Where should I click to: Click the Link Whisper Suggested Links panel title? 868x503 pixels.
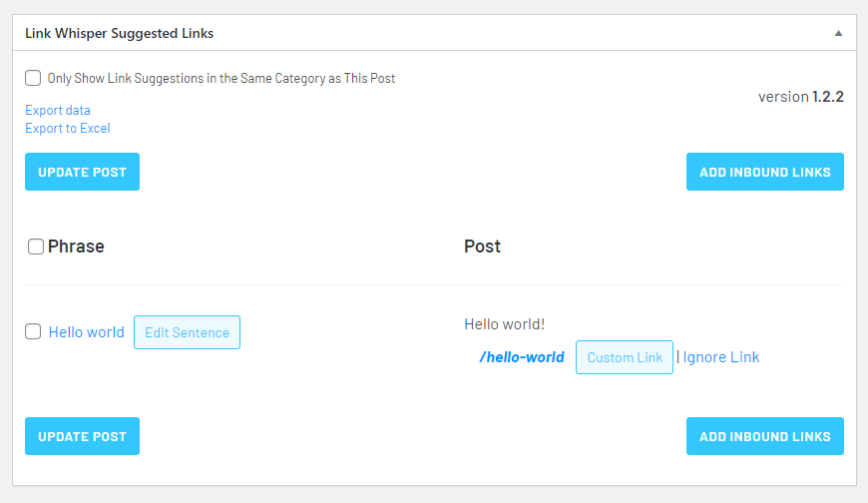[x=119, y=33]
